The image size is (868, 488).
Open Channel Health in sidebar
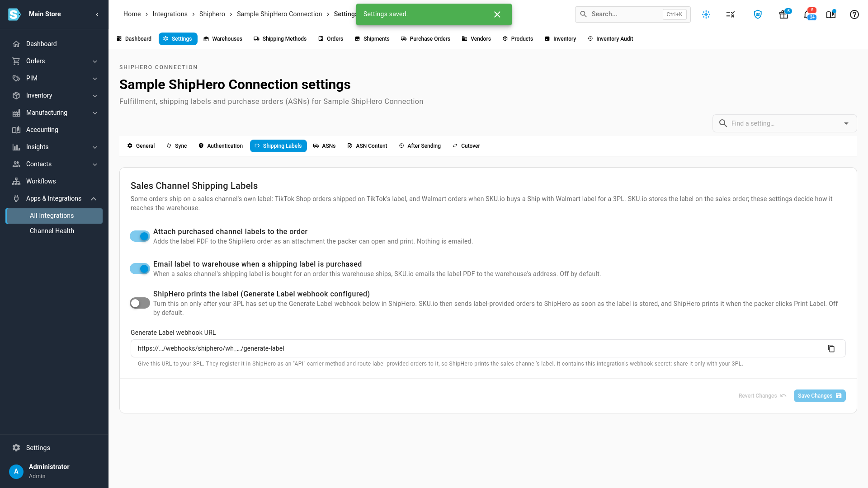(x=54, y=231)
